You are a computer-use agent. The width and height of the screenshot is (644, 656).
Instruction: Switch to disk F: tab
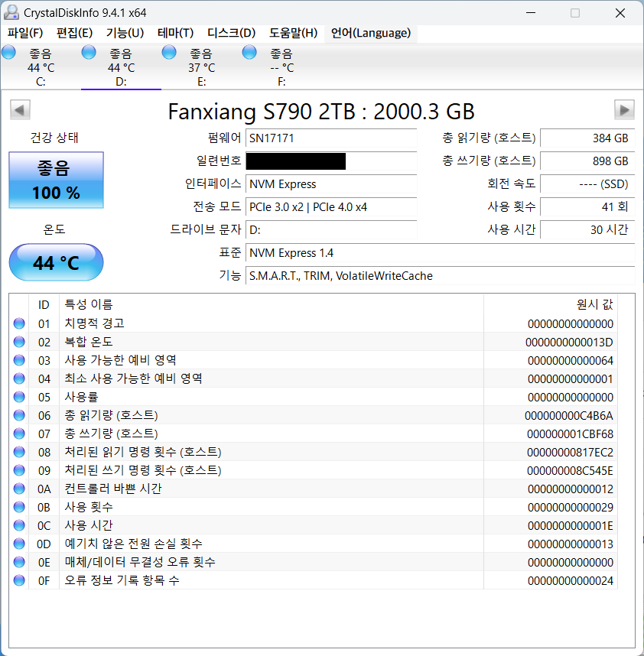281,67
